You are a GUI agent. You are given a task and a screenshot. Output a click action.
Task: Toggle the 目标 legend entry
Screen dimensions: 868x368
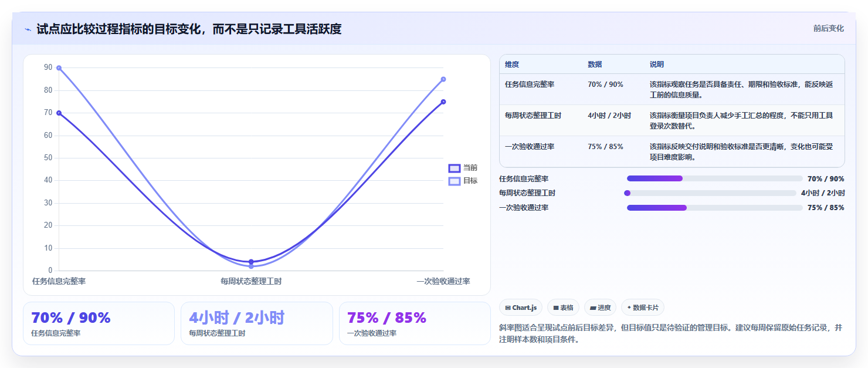(463, 181)
